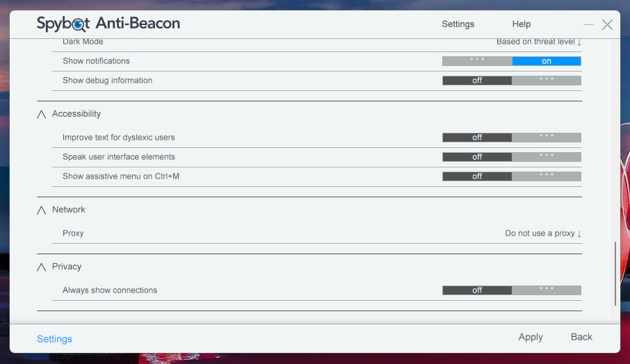
Task: Open the Settings menu at top
Action: point(458,24)
